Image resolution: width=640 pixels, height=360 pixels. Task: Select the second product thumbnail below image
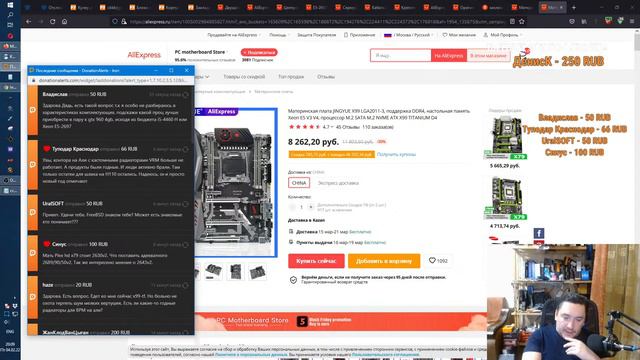pyautogui.click(x=236, y=271)
